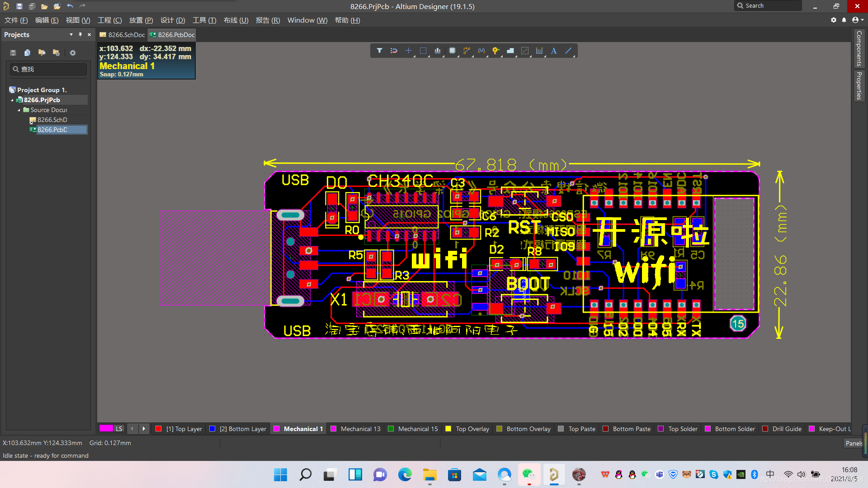Click the Save All icon in the title bar
Image resolution: width=868 pixels, height=488 pixels.
[x=32, y=6]
